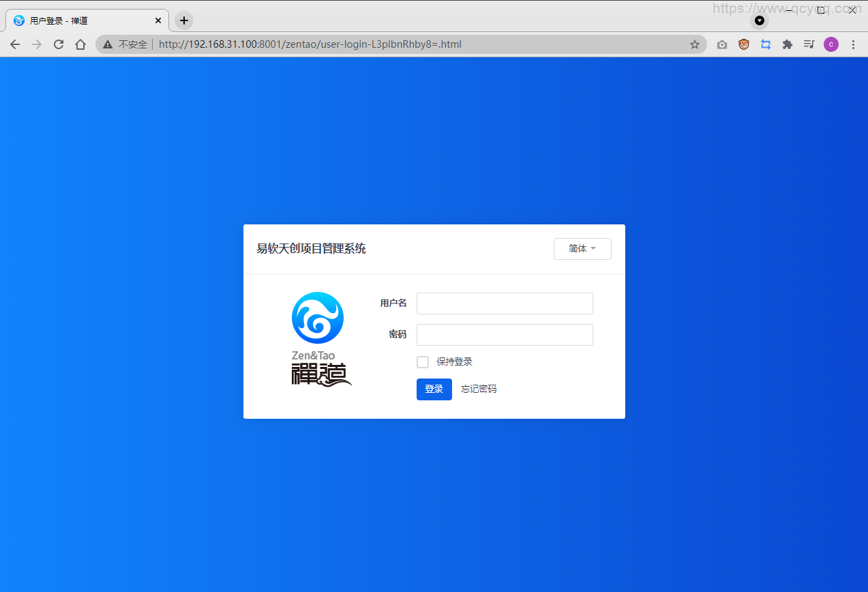Click the ZenTao logo on the login form
The image size is (868, 592).
point(318,317)
